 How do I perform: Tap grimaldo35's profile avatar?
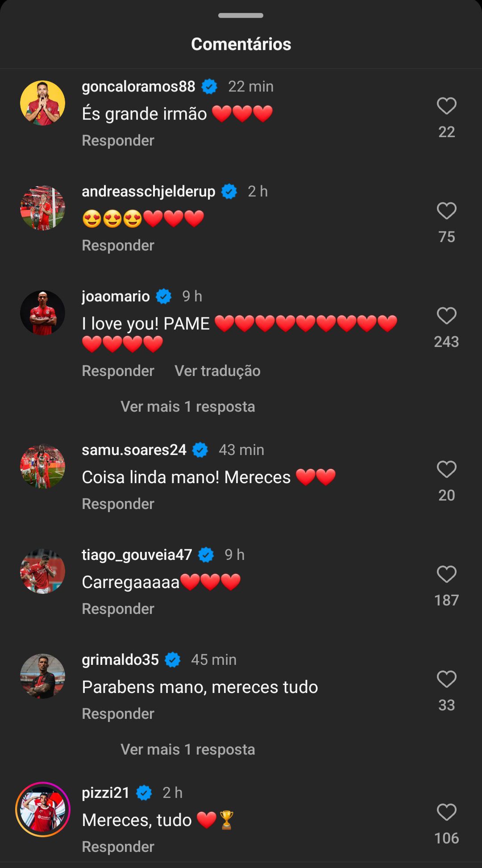click(43, 676)
